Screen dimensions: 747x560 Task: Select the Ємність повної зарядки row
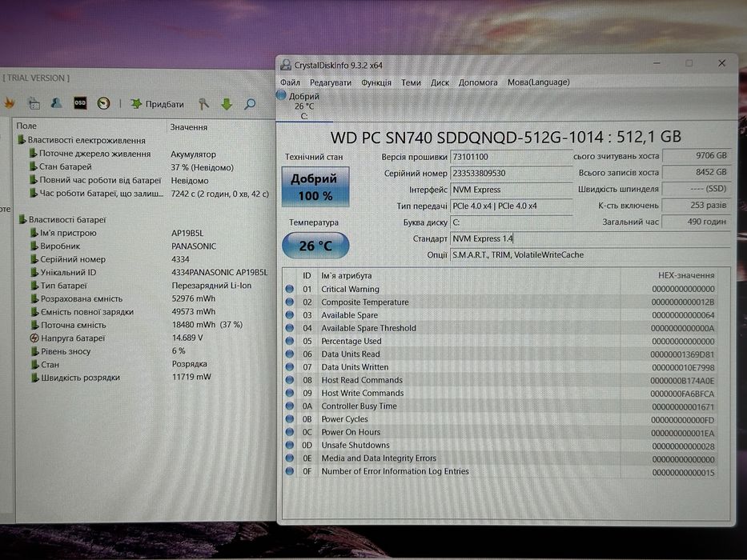pos(143,312)
